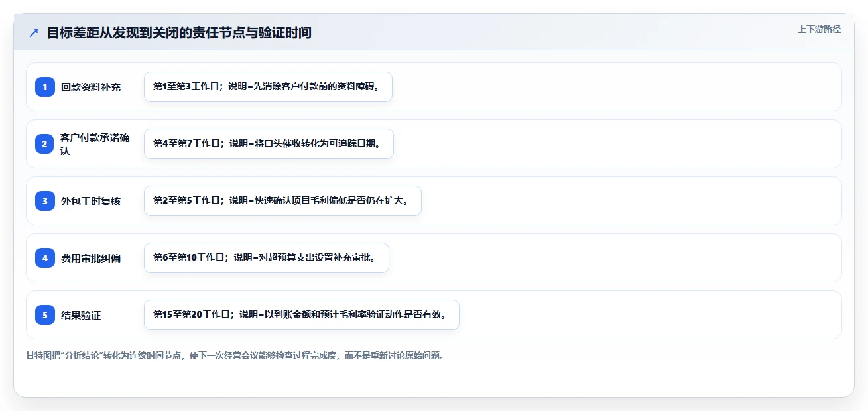
Task: Select step badge number 4
Action: (x=45, y=258)
